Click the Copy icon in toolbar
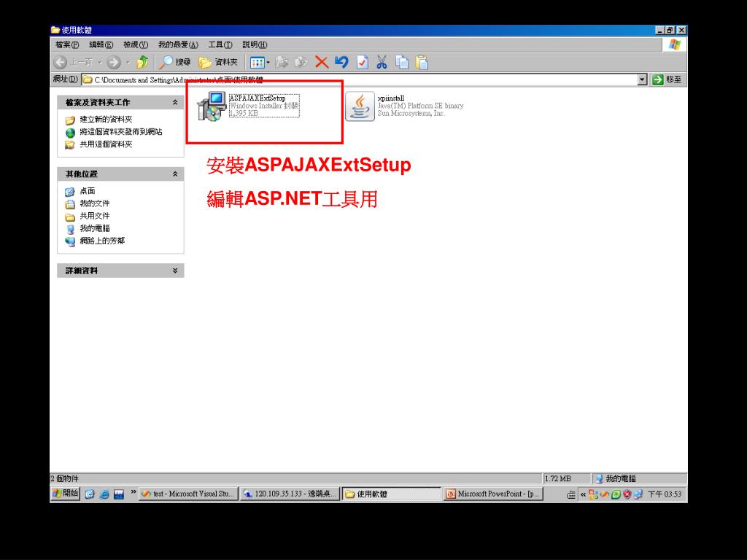The image size is (747, 560). click(402, 62)
